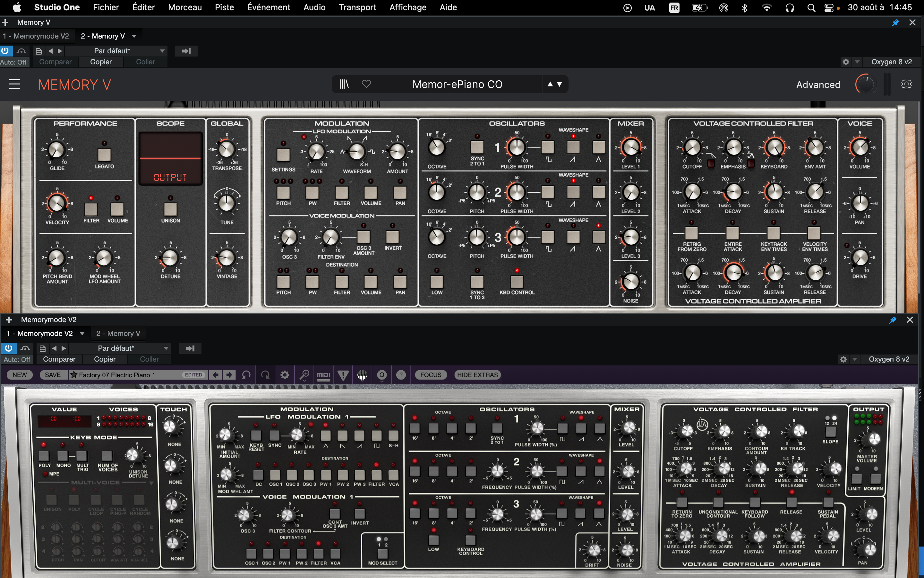Open the Memory V hamburger menu

pyautogui.click(x=14, y=84)
